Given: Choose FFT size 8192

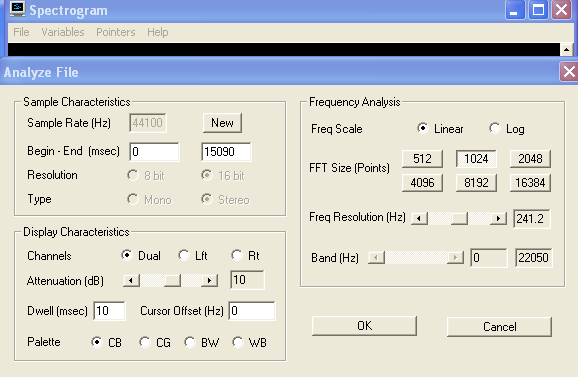Looking at the screenshot, I should [476, 183].
